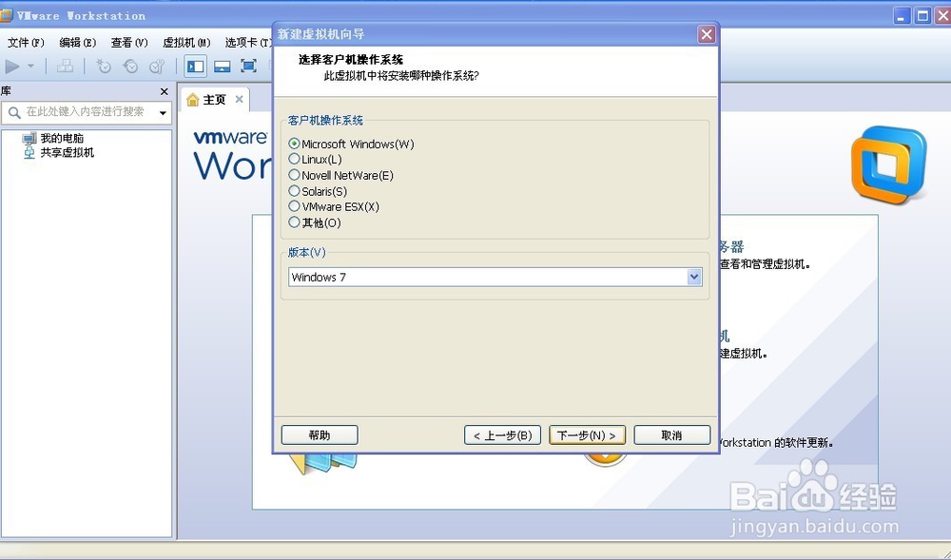This screenshot has width=951, height=560.
Task: Select Solaris(S) radio button
Action: pyautogui.click(x=294, y=191)
